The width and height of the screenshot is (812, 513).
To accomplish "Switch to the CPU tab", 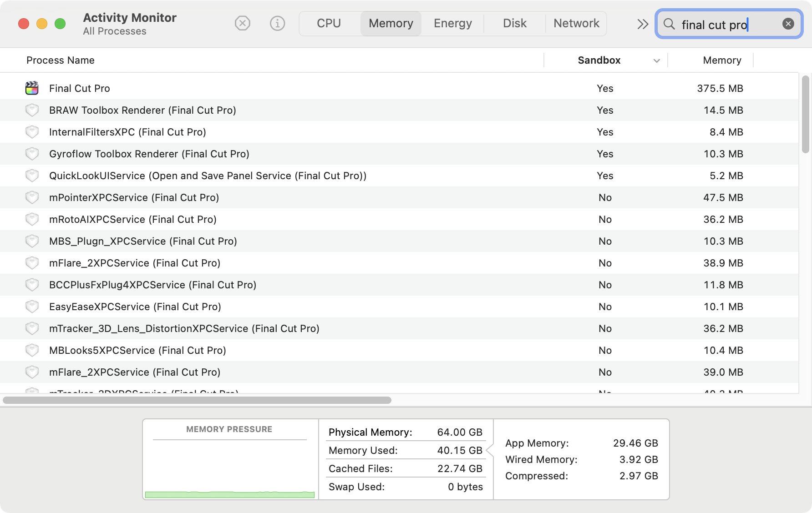I will pyautogui.click(x=329, y=23).
